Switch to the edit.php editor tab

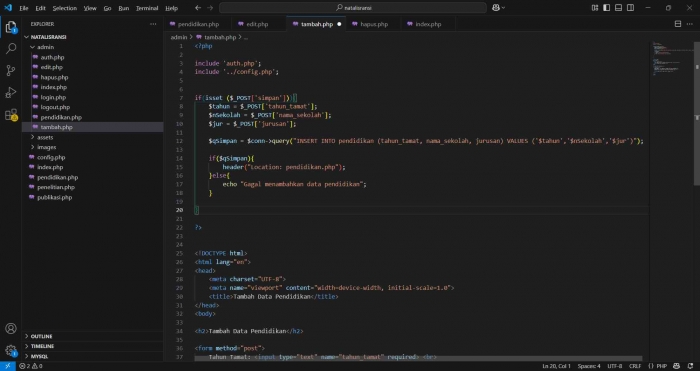click(x=257, y=24)
